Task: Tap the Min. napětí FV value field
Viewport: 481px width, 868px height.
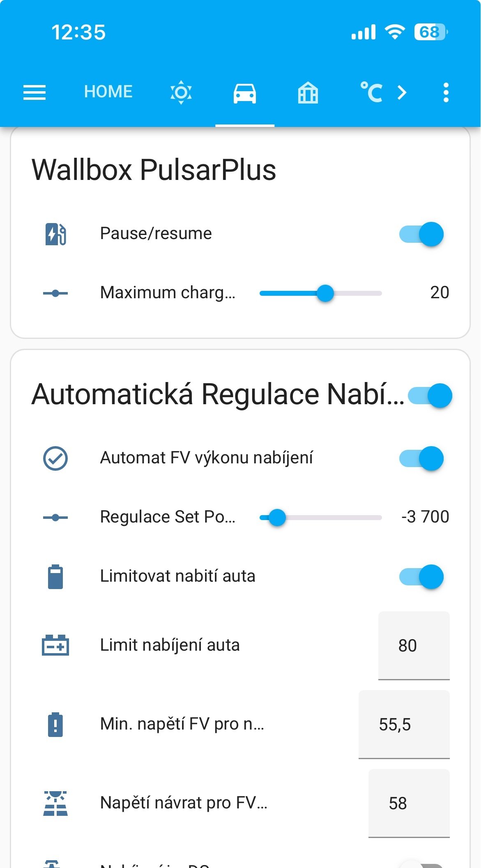Action: point(404,724)
